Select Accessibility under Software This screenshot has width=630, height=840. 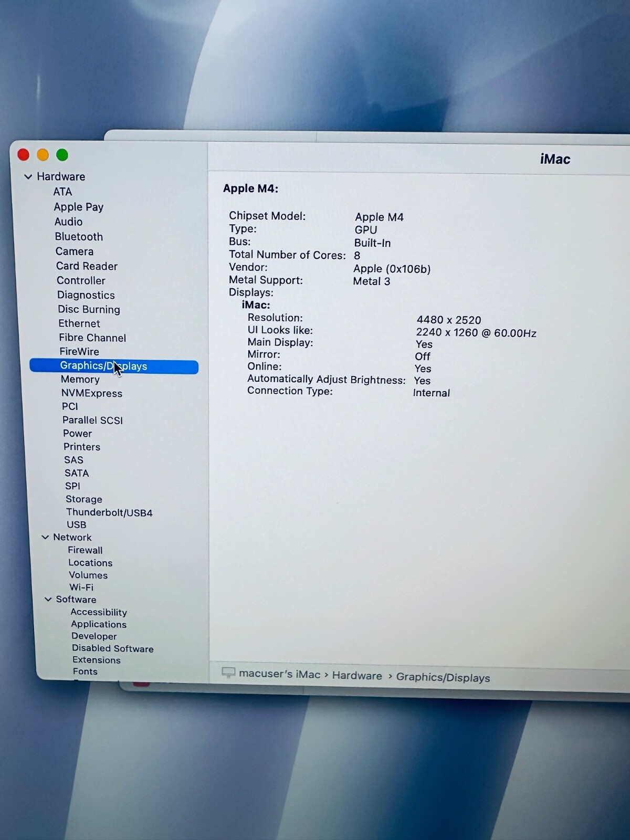pos(99,612)
